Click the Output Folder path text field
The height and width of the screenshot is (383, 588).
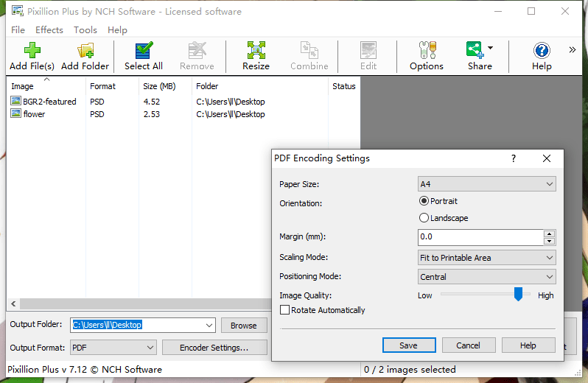[x=137, y=325]
